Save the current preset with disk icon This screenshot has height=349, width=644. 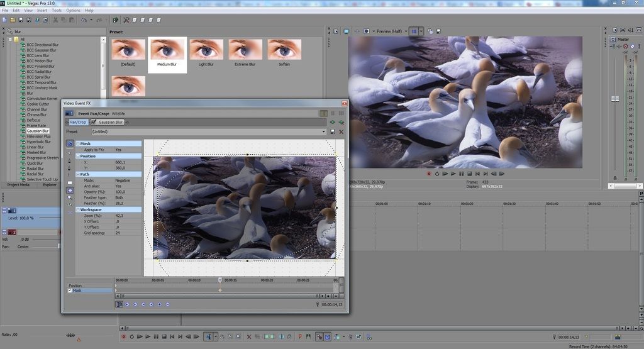[x=333, y=132]
